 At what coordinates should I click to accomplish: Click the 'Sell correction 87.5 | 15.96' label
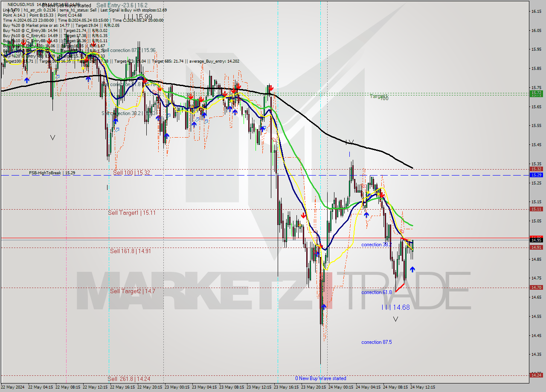tap(129, 50)
